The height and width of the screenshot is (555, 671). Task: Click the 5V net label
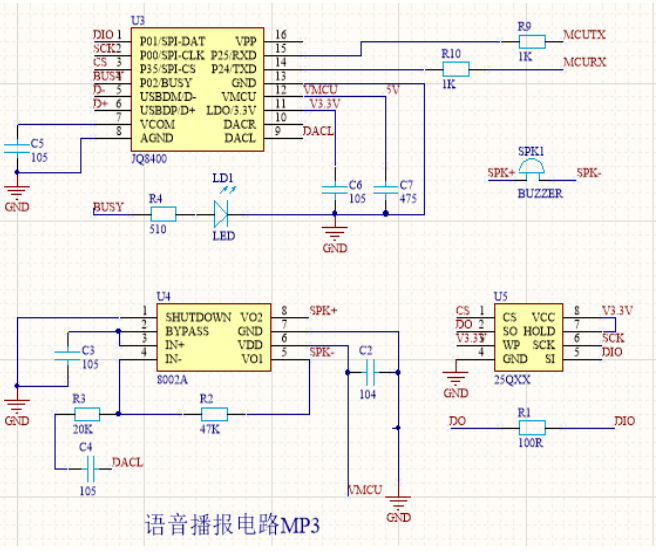point(392,90)
